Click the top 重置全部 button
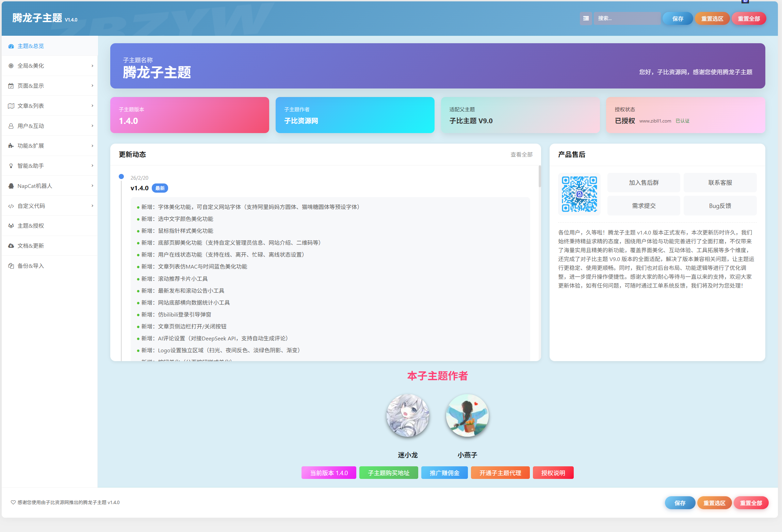Screen dimensions: 782x532 click(x=749, y=18)
